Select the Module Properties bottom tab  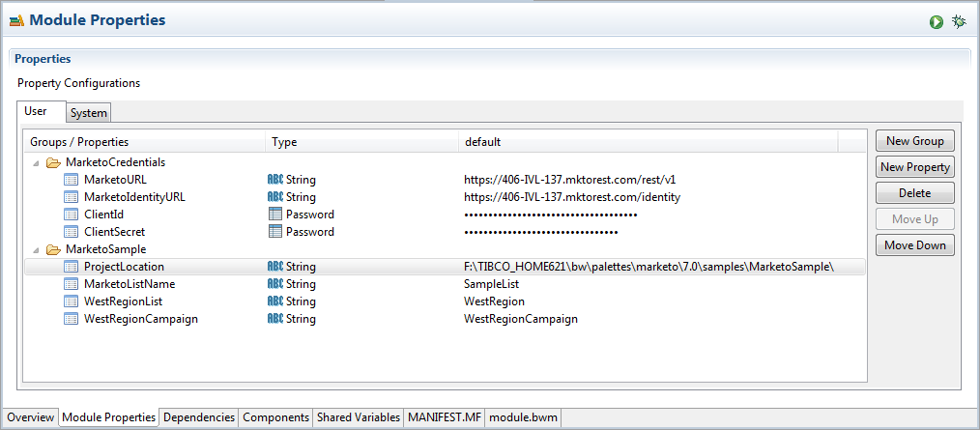109,417
